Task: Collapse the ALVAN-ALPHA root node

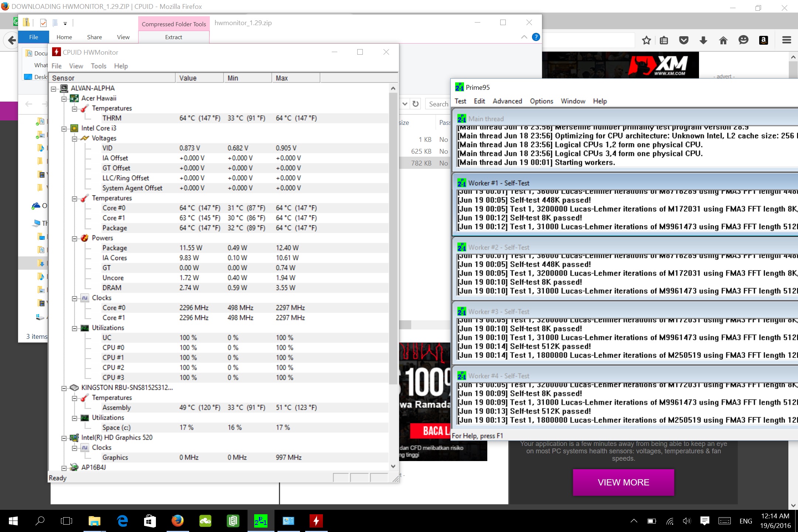Action: 54,89
